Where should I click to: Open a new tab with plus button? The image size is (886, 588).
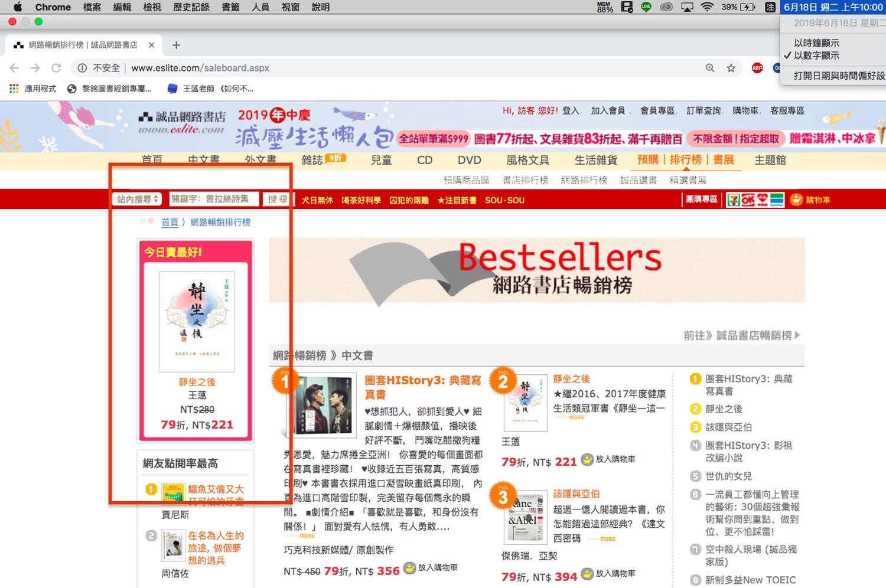(176, 45)
